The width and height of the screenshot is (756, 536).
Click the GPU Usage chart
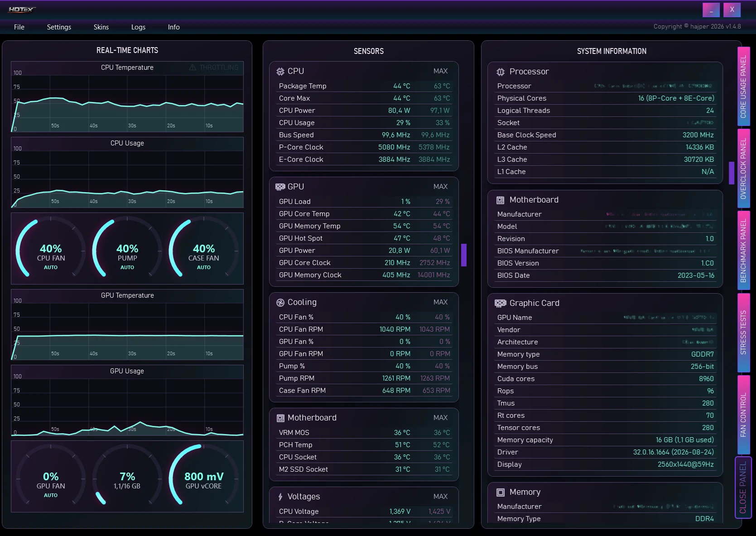coord(127,401)
